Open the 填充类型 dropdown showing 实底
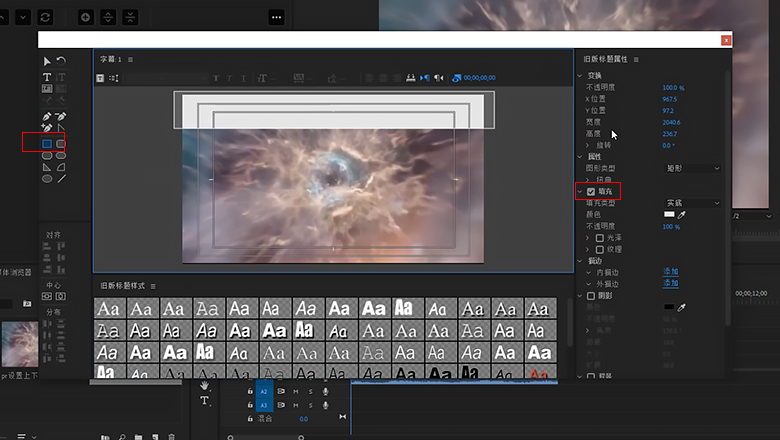780x440 pixels. (x=692, y=203)
